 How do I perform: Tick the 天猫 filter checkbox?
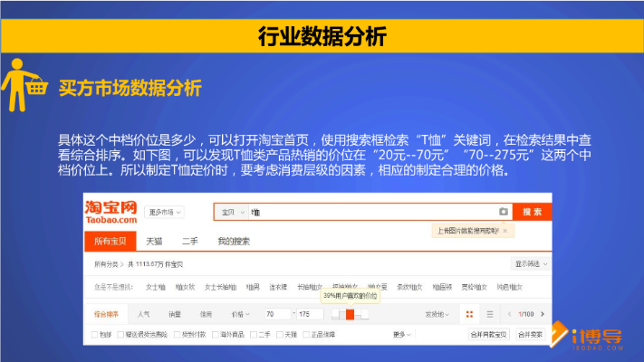(x=280, y=334)
